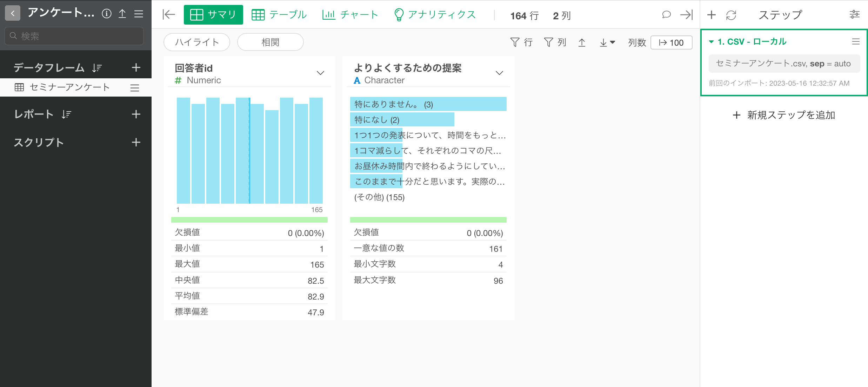Click the 最大値 165 row
This screenshot has width=868, height=387.
pos(249,264)
